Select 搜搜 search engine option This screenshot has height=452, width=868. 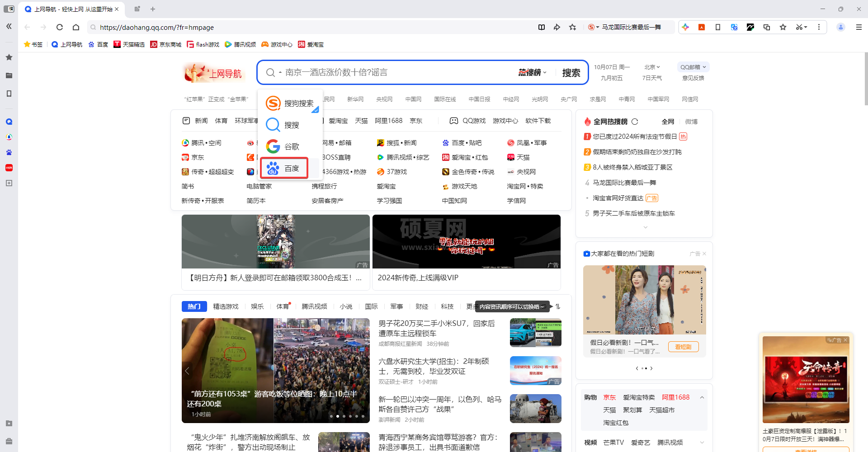point(284,125)
